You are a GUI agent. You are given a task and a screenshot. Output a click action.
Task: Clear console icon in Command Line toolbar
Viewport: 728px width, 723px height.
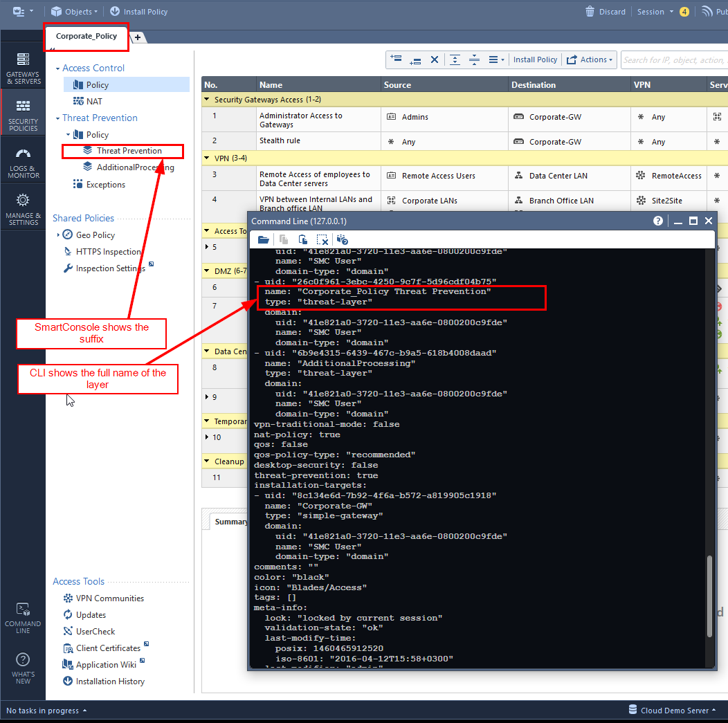(322, 239)
